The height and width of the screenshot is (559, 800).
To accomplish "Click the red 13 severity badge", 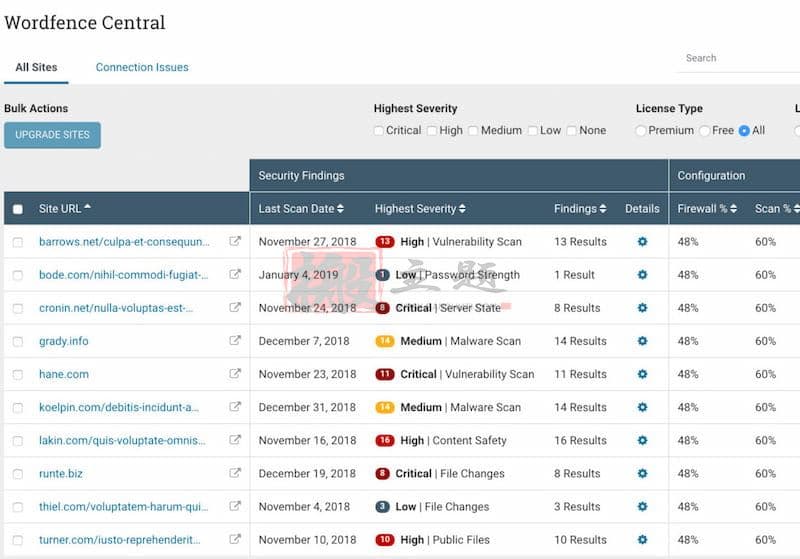I will point(385,242).
